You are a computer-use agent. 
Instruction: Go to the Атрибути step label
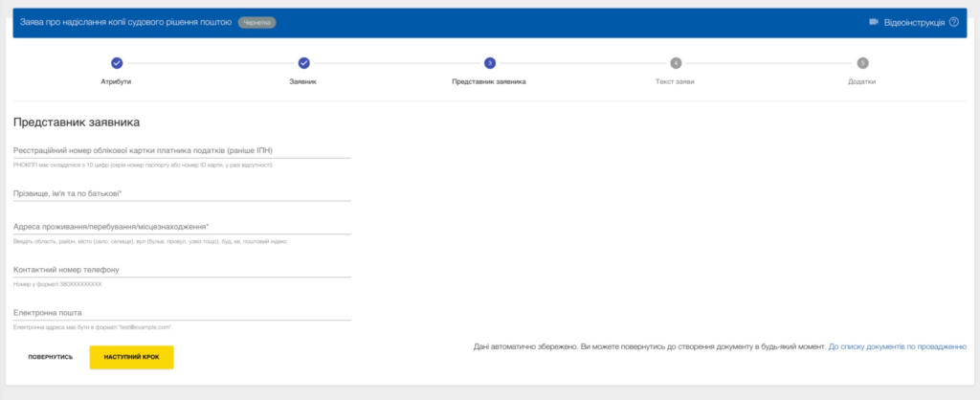(x=116, y=82)
